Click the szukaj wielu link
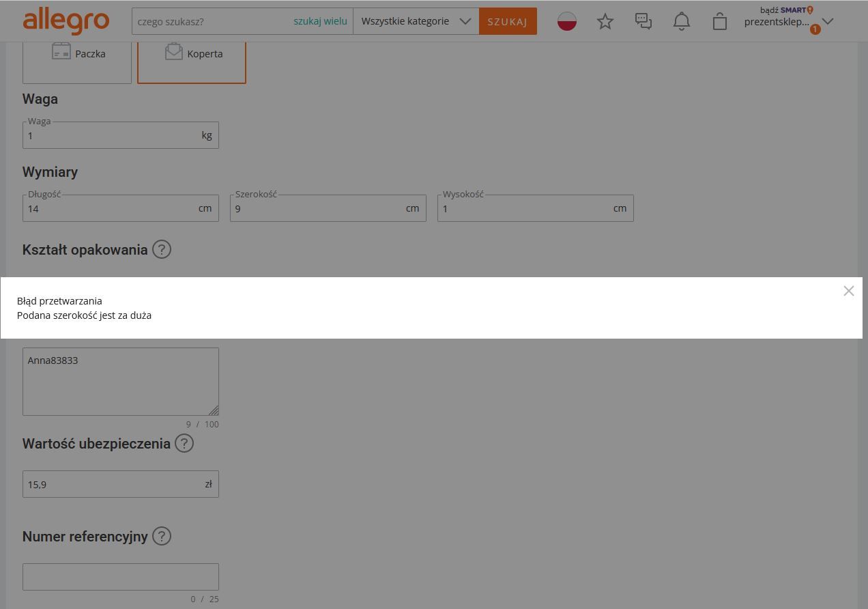This screenshot has width=868, height=609. pyautogui.click(x=320, y=21)
